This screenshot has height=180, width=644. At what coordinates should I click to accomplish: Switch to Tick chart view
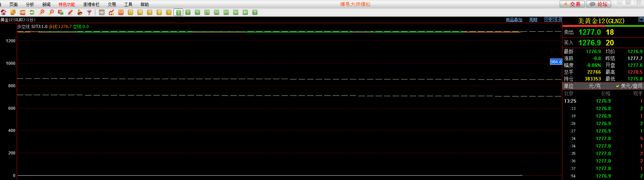point(121,12)
